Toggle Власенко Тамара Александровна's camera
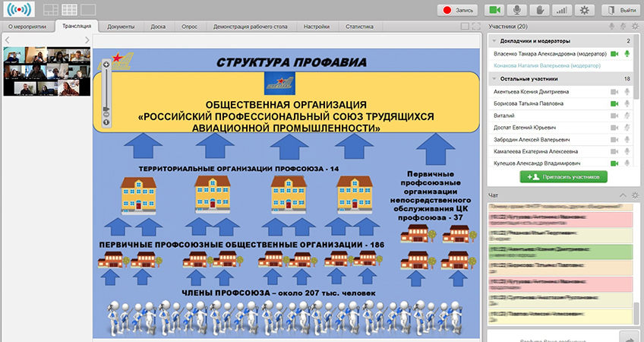 point(614,54)
